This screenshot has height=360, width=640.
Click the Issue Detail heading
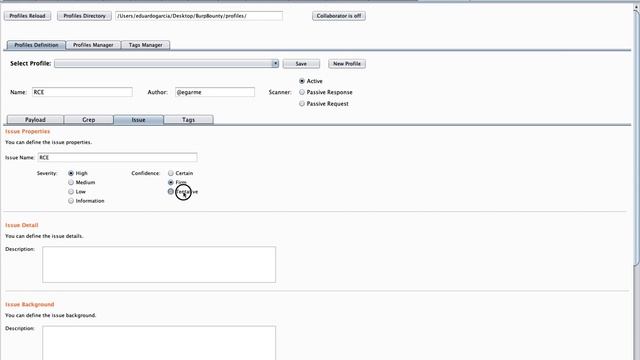click(x=22, y=225)
